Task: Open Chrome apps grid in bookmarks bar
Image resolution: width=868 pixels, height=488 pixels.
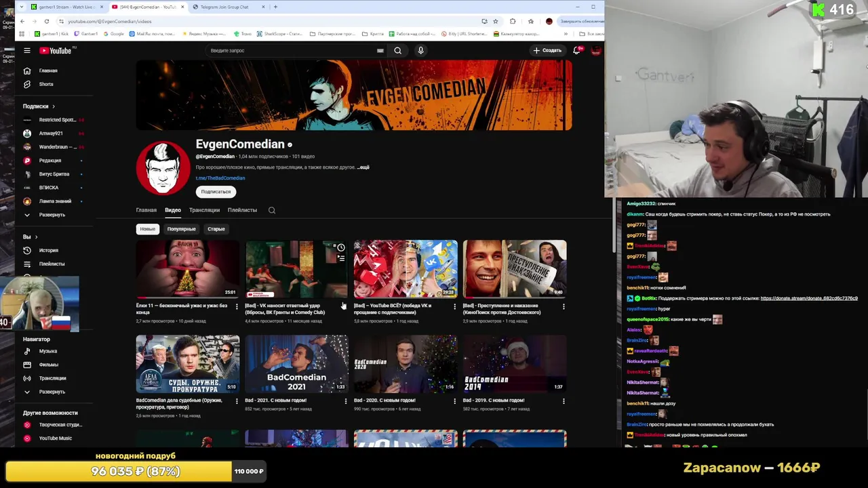Action: point(22,34)
